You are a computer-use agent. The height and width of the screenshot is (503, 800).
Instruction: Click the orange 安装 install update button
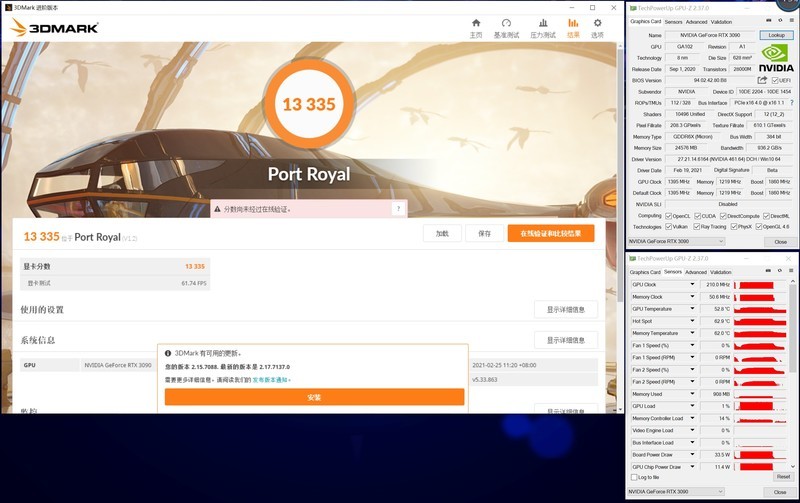[x=314, y=397]
